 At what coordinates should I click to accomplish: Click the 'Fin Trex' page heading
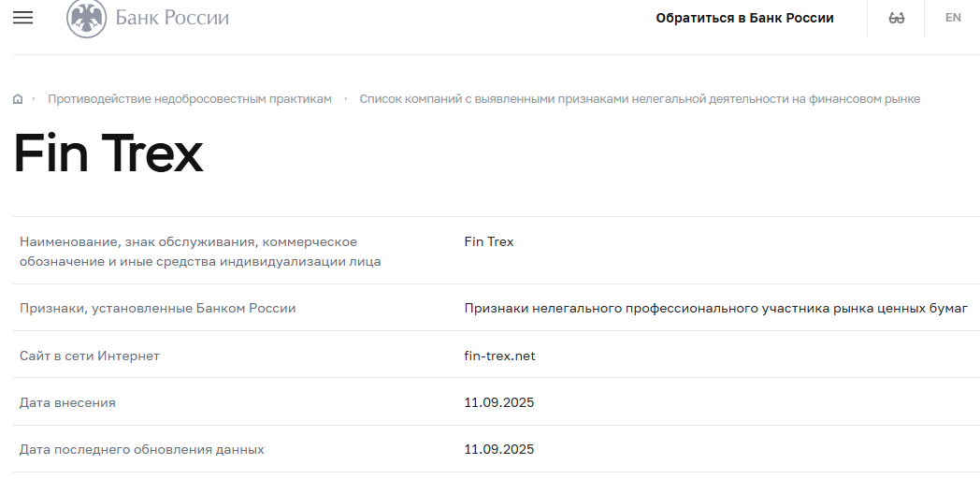click(x=108, y=154)
